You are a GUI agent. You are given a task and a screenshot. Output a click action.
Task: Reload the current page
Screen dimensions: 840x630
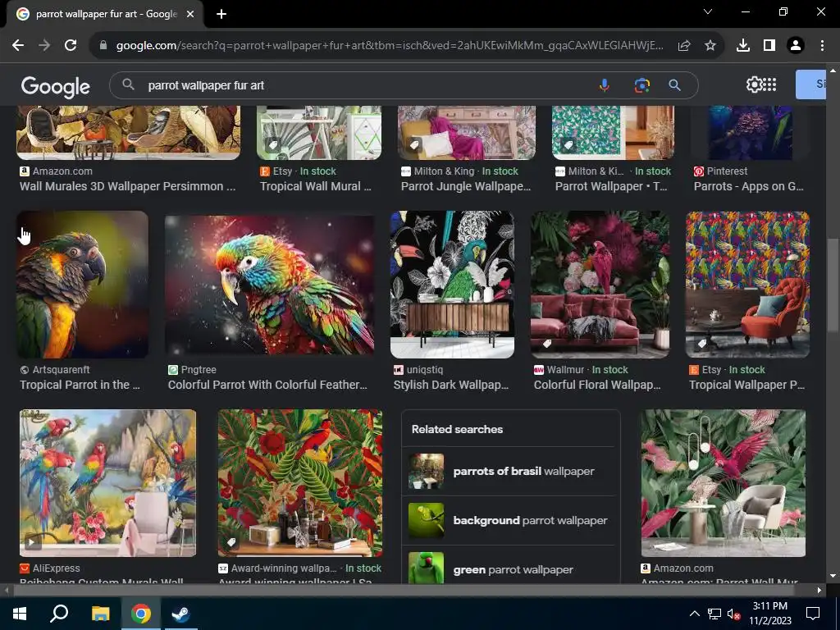71,46
